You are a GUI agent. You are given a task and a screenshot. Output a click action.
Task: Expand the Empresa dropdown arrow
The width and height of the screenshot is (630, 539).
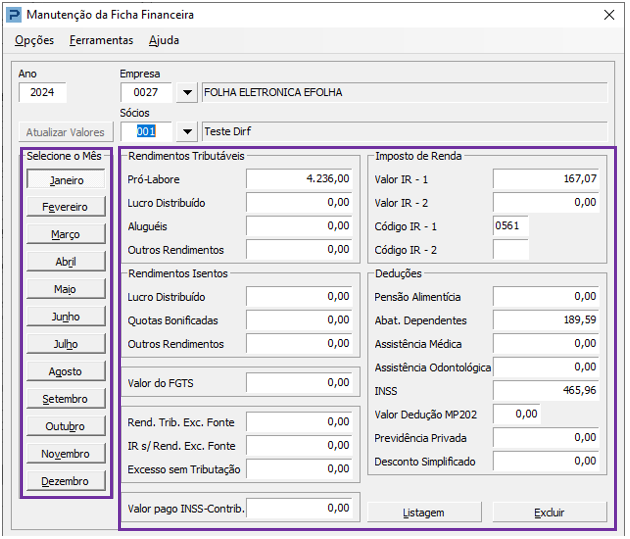coord(187,93)
